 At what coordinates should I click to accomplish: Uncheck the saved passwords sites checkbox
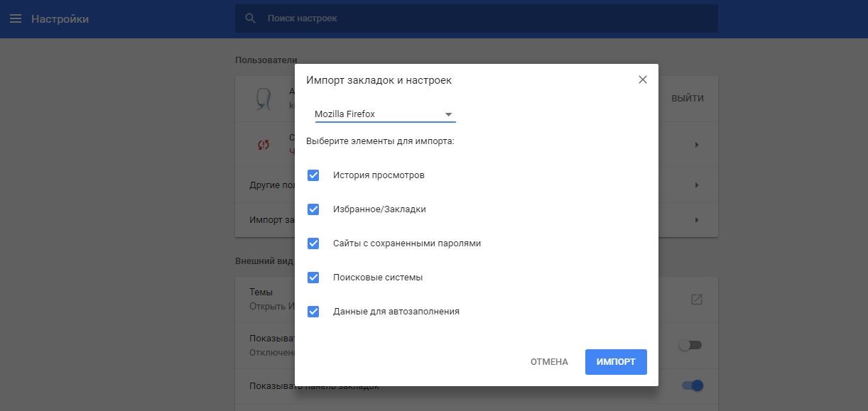pyautogui.click(x=313, y=243)
